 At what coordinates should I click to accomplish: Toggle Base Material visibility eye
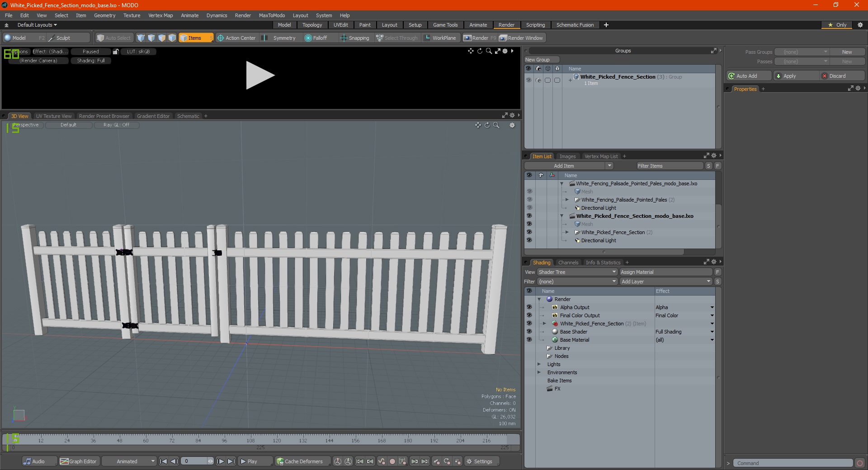(x=529, y=340)
